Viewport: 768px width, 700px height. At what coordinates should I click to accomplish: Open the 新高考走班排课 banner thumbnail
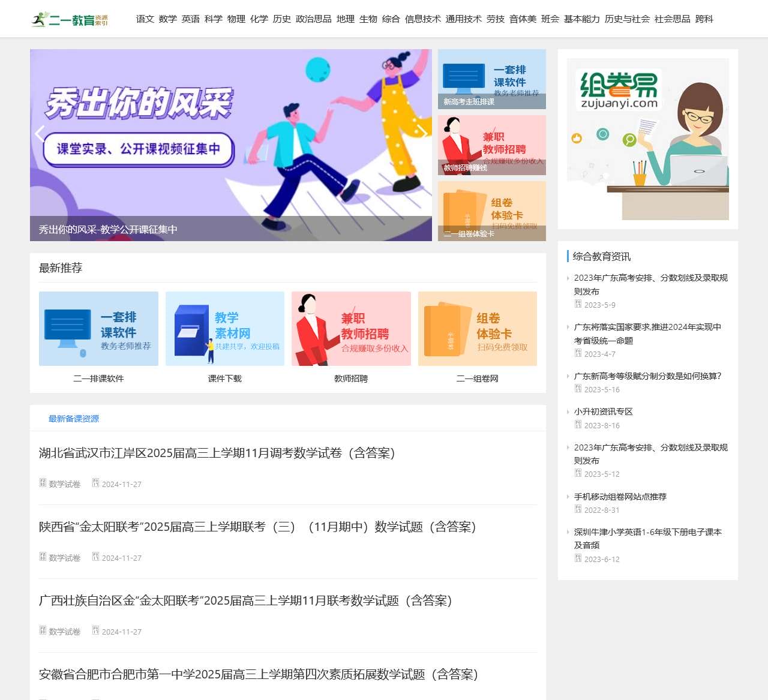[x=492, y=79]
